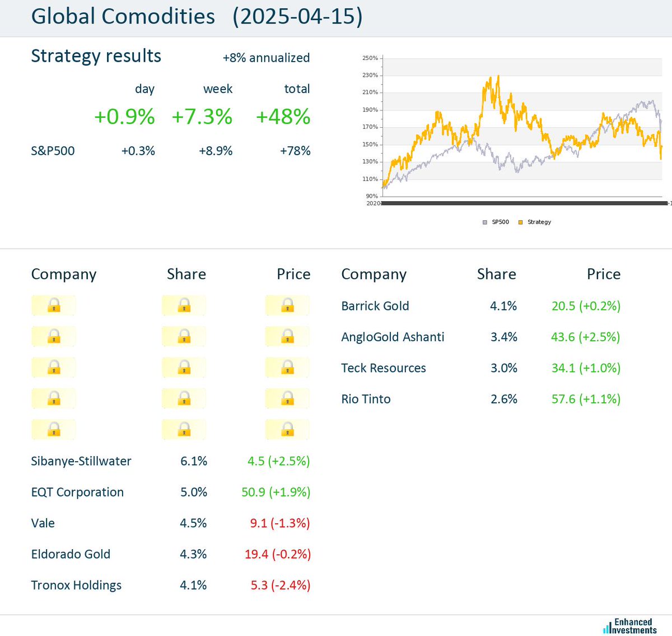The width and height of the screenshot is (672, 636).
Task: Click the day return +0.9%
Action: pos(124,117)
